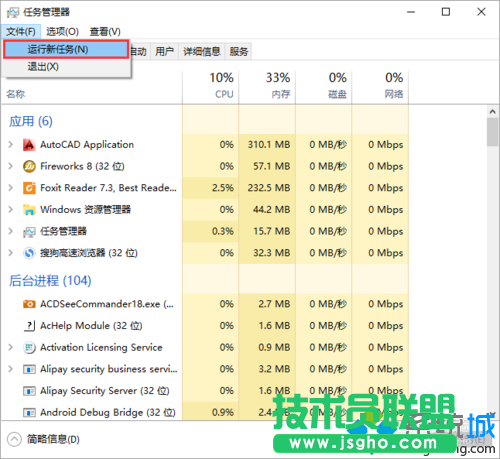Select the AutoCAD Application row name
The width and height of the screenshot is (500, 459).
(87, 145)
